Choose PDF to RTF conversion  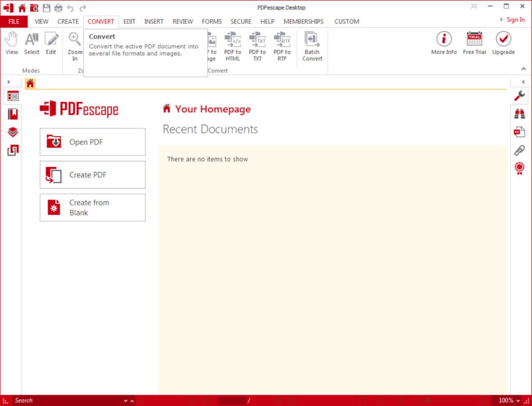282,46
